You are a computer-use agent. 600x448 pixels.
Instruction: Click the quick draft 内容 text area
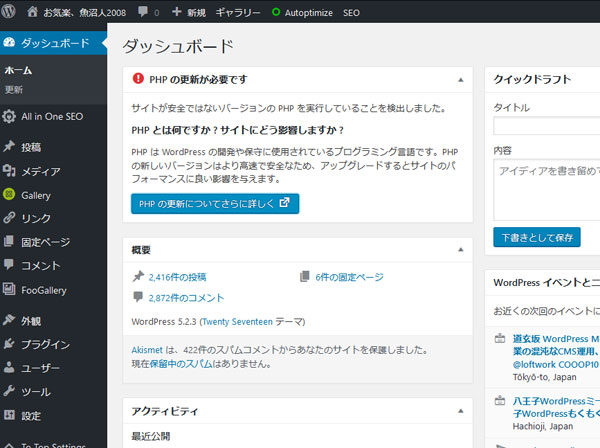click(546, 190)
